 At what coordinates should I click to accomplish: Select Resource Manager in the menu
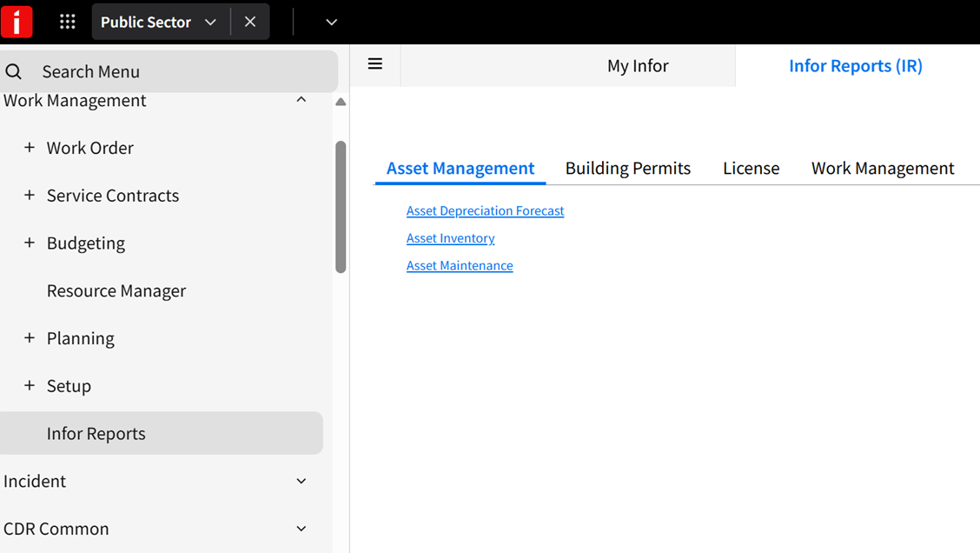[116, 290]
